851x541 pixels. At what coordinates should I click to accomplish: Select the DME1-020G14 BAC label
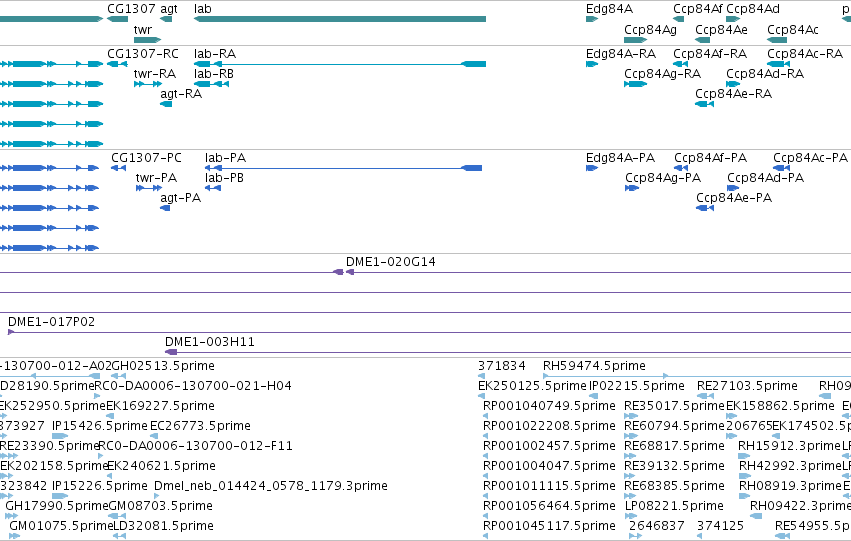coord(391,262)
